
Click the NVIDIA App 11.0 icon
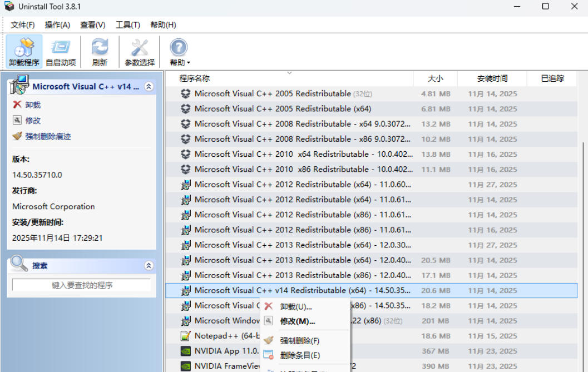pos(186,351)
